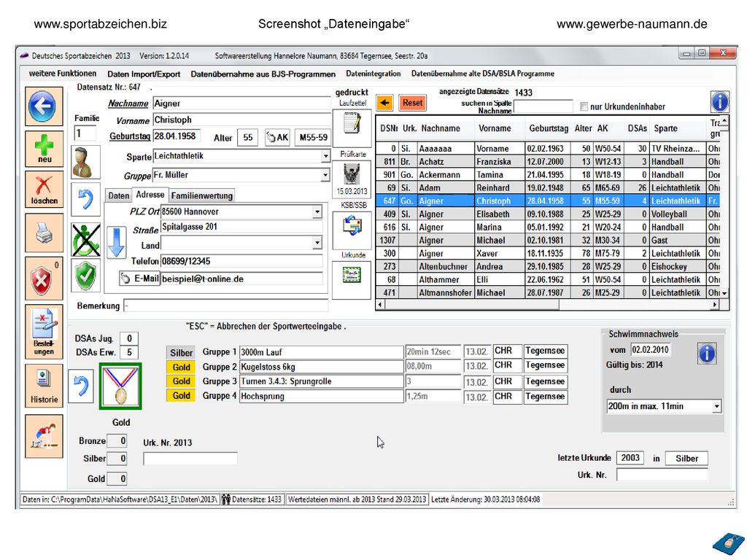
Task: Open info icon in Schwimmnachweis panel
Action: [x=706, y=354]
